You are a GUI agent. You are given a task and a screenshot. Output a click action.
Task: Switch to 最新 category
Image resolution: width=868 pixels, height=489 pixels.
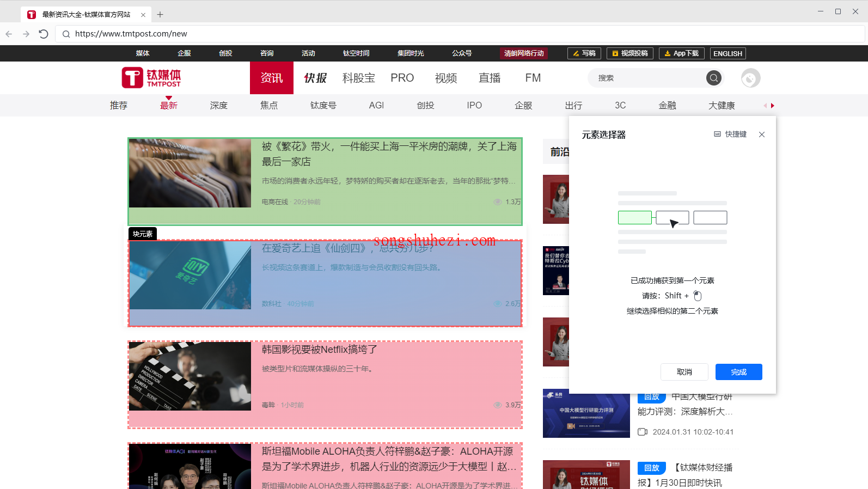(169, 106)
